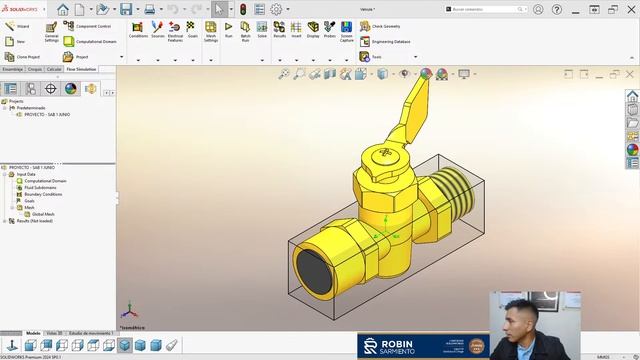Open the Appearances tab in task pane

click(632, 149)
